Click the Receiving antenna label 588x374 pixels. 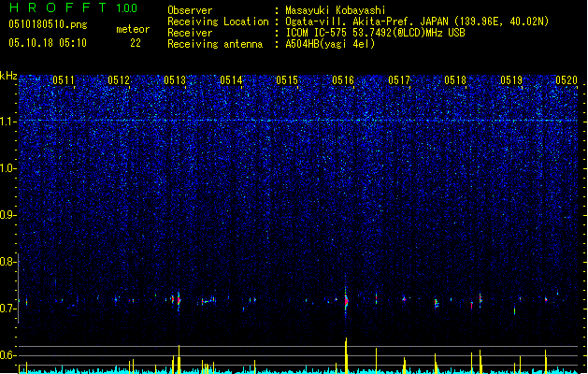pyautogui.click(x=215, y=44)
